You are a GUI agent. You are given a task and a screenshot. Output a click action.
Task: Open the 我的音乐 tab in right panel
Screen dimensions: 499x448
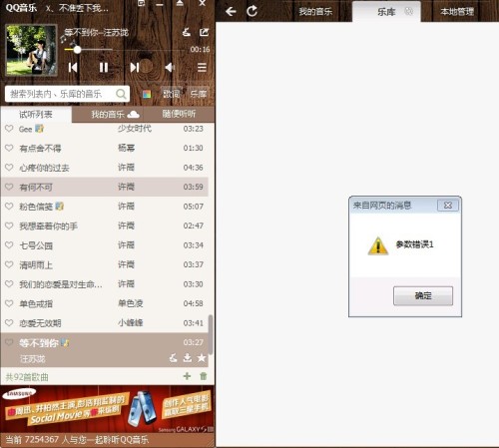[315, 12]
